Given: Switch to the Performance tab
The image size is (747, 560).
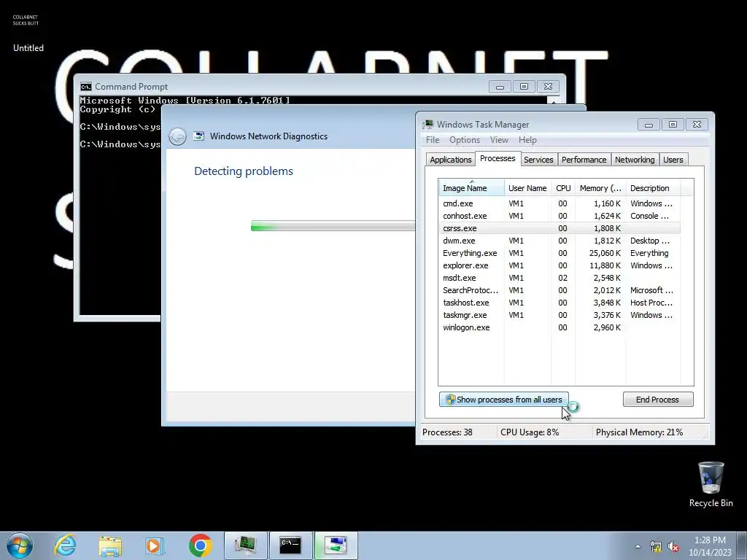Looking at the screenshot, I should tap(584, 160).
